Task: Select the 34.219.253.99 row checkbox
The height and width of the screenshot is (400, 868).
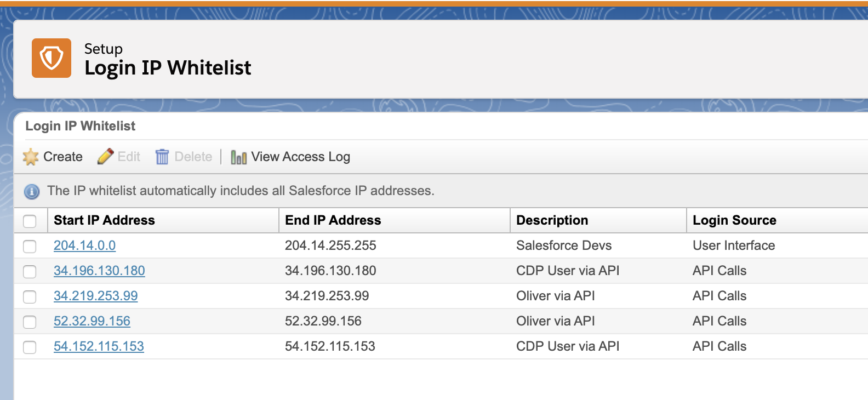Action: pos(30,297)
